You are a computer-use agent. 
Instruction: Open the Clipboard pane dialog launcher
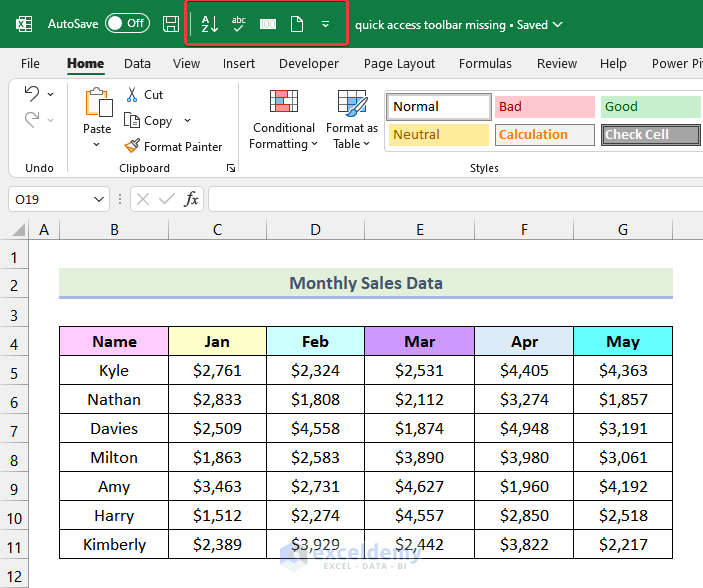click(231, 168)
